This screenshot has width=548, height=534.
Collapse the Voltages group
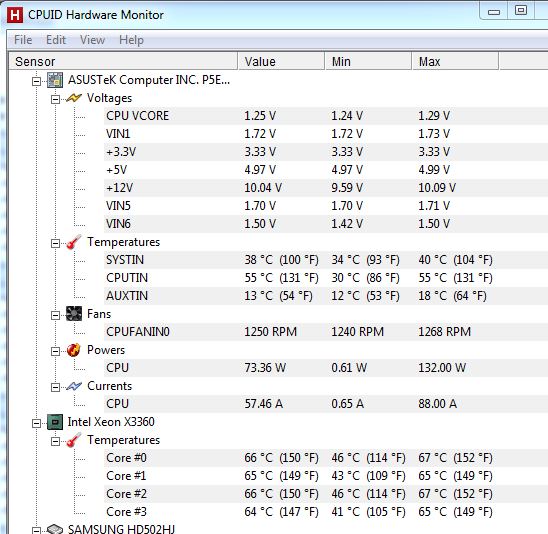pyautogui.click(x=55, y=100)
